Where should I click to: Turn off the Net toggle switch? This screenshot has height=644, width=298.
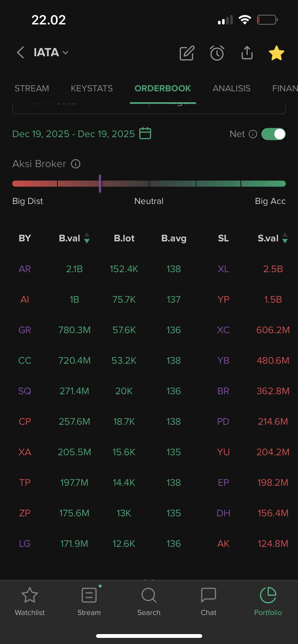pos(273,134)
